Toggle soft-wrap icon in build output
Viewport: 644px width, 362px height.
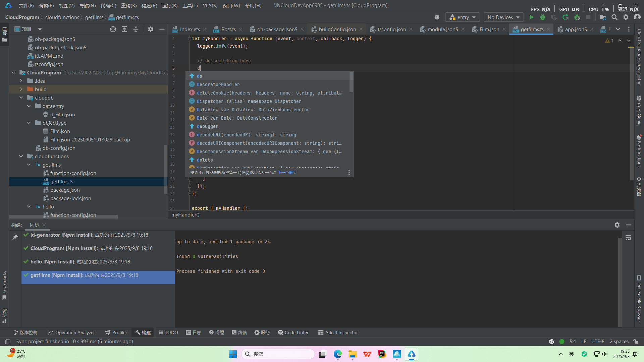(628, 238)
